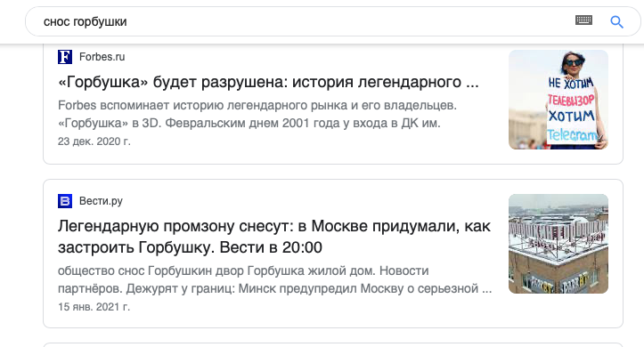Open headline '«Горбушка» будет разрушена: история легендарного'
Viewport: 644px width, 347px height.
pos(268,82)
